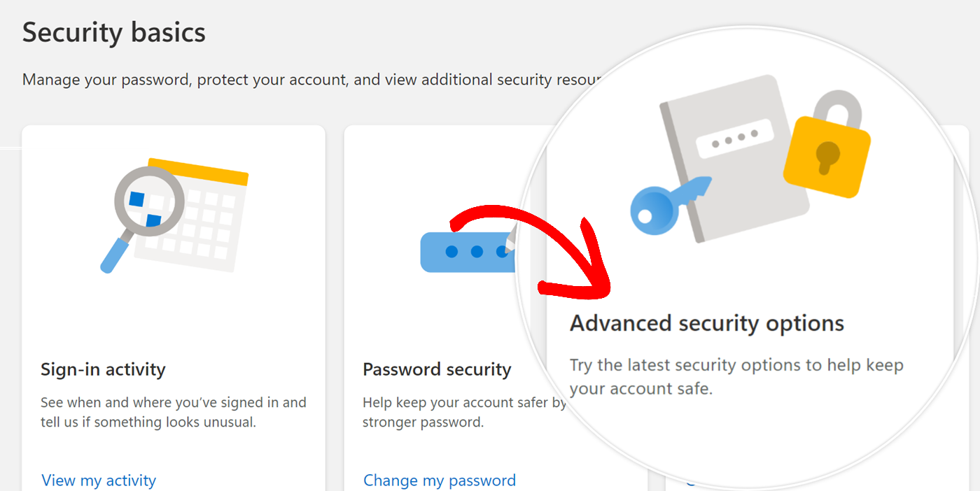Open View my activity
Viewport: 980px width, 491px height.
tap(98, 481)
